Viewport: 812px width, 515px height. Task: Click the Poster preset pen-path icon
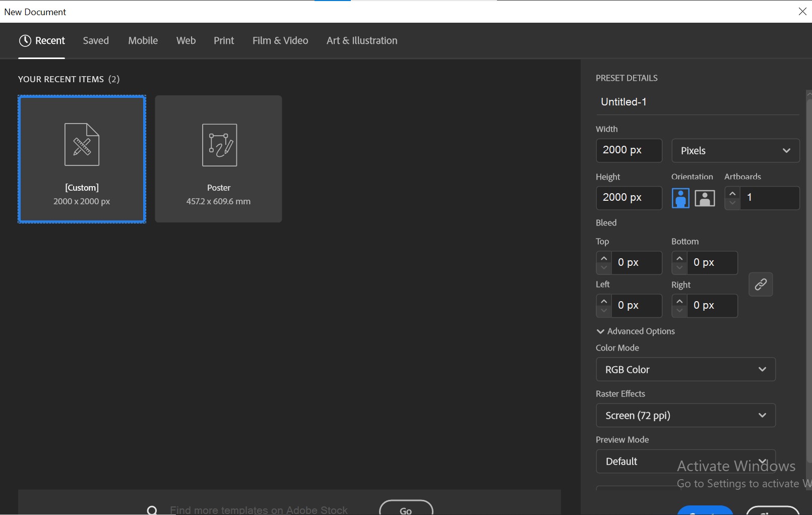[219, 145]
